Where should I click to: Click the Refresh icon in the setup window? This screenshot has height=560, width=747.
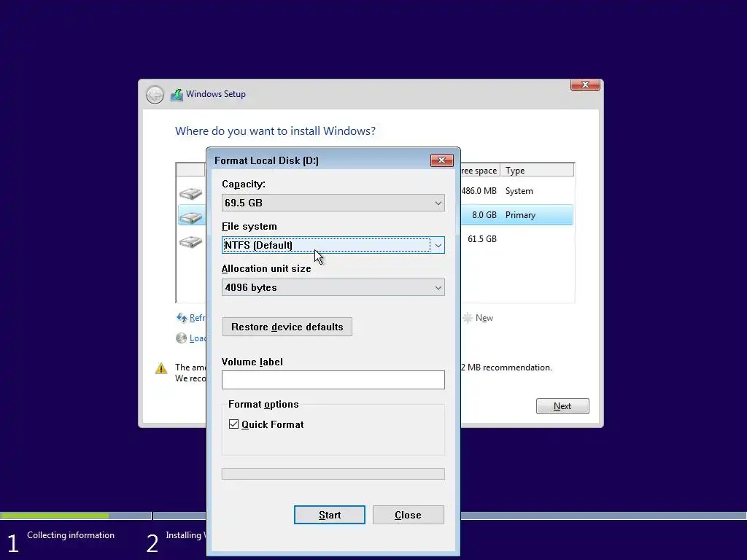182,318
